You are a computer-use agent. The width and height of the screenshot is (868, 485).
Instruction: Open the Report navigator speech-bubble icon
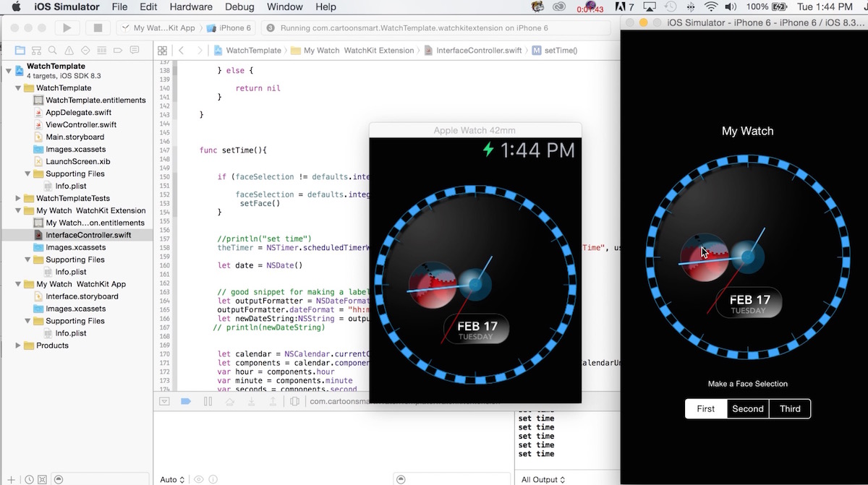coord(134,51)
